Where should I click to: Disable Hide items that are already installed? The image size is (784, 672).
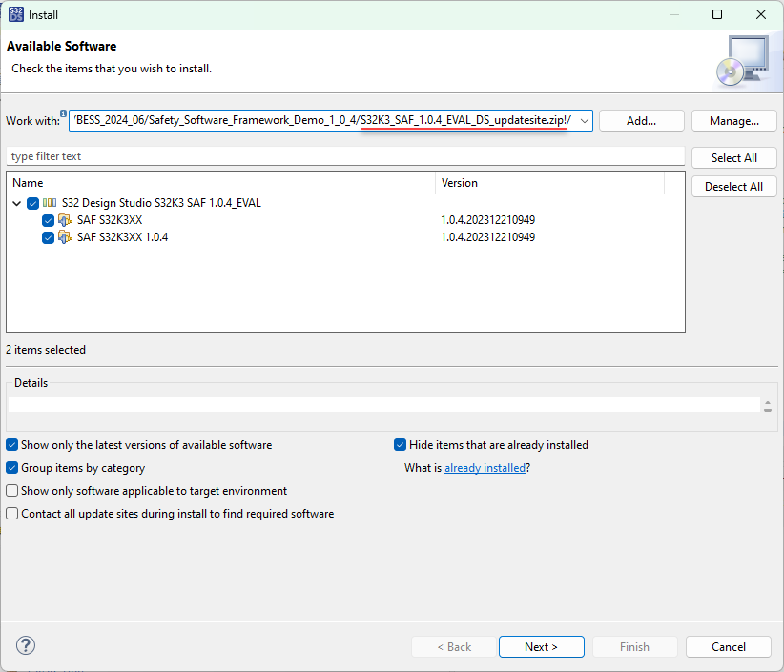(x=401, y=445)
